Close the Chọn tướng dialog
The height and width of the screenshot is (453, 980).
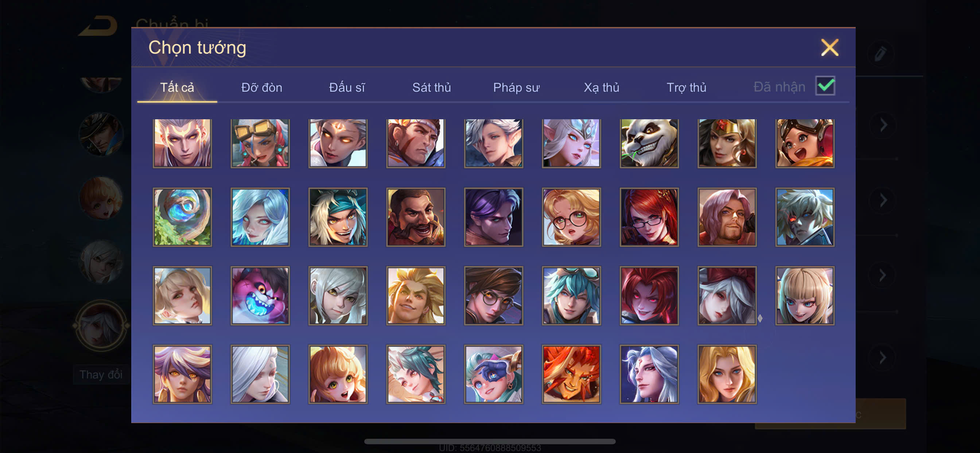[x=829, y=47]
